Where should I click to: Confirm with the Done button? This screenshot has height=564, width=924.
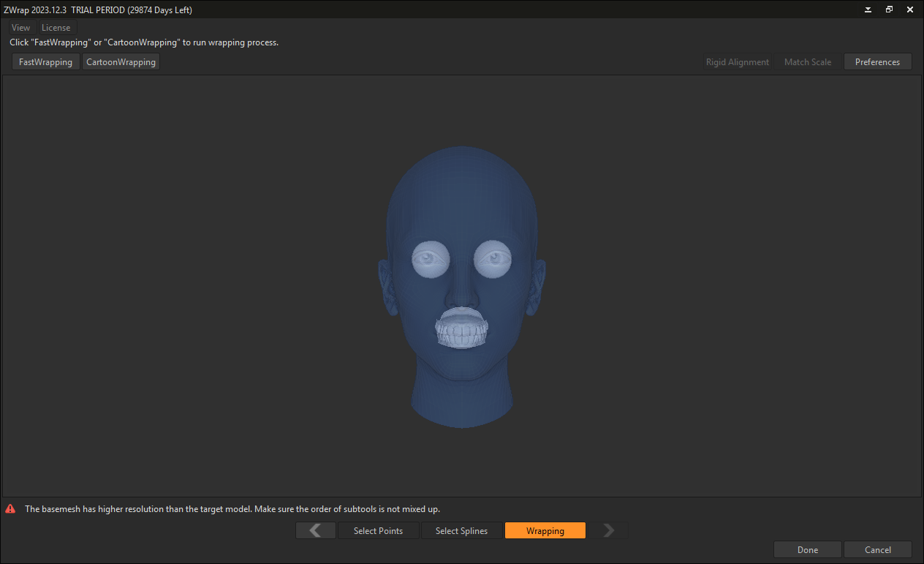[808, 549]
